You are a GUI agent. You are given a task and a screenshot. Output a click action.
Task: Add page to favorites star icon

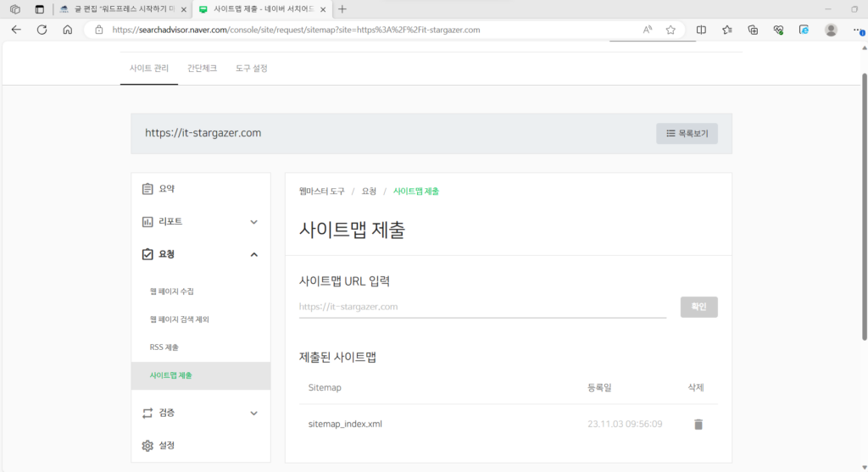coord(670,30)
